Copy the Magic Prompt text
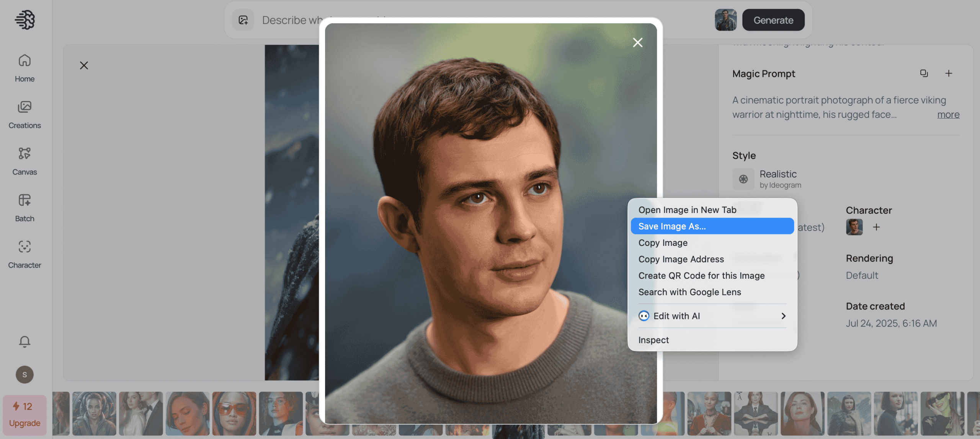This screenshot has height=439, width=980. (x=924, y=73)
